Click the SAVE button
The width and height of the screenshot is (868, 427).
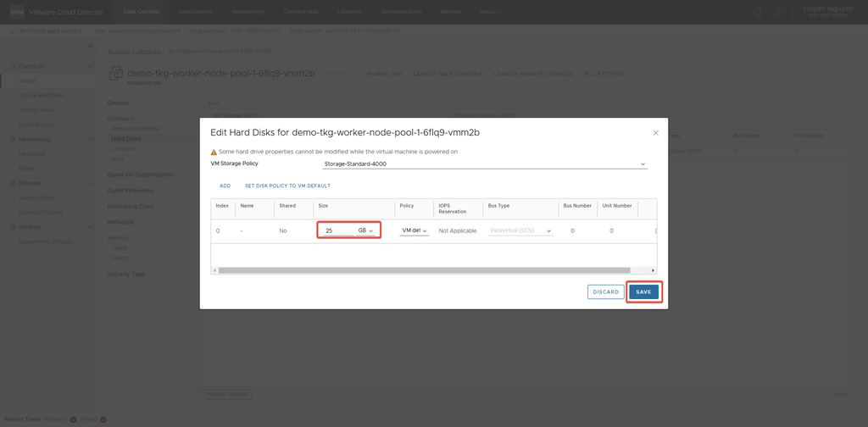coord(643,291)
